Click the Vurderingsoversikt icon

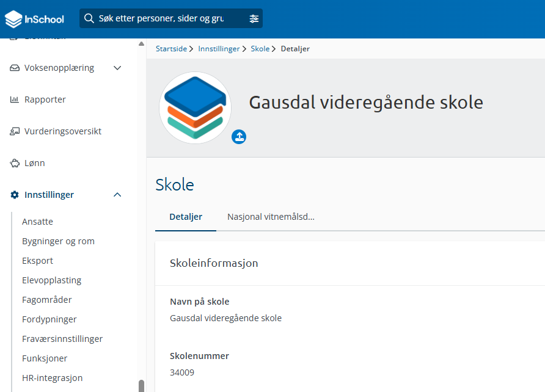[x=15, y=131]
